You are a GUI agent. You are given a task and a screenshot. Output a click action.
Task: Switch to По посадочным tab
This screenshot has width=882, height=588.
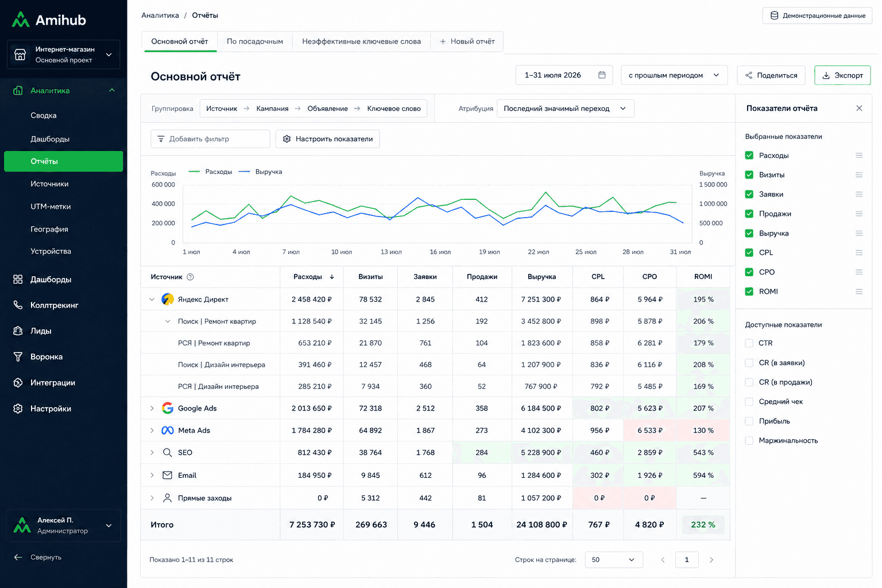[x=255, y=41]
